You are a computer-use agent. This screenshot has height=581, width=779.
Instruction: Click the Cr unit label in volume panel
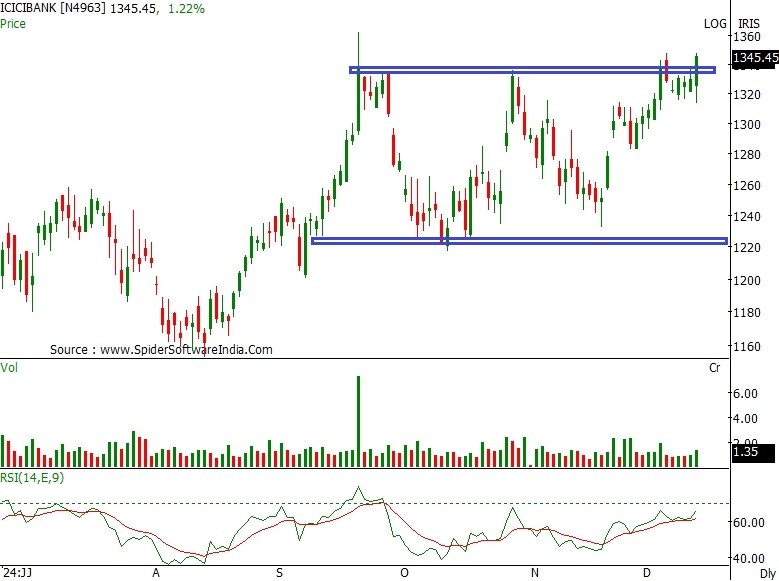pyautogui.click(x=714, y=368)
